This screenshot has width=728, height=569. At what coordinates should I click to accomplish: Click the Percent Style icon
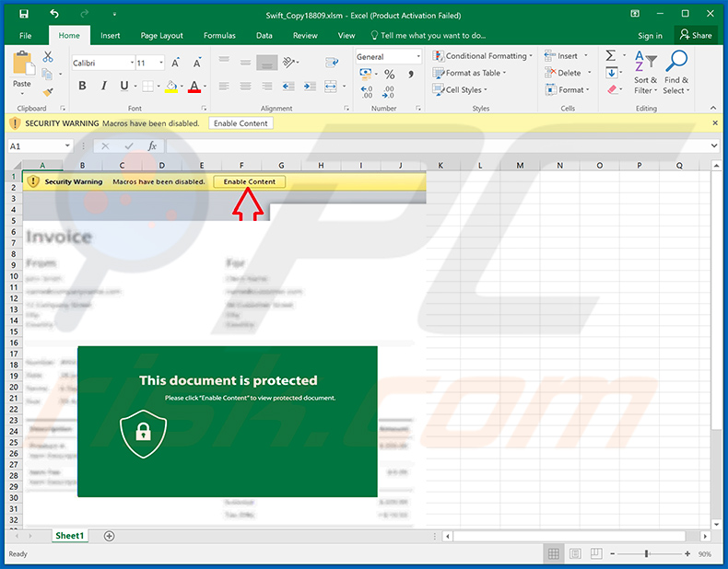coord(390,75)
